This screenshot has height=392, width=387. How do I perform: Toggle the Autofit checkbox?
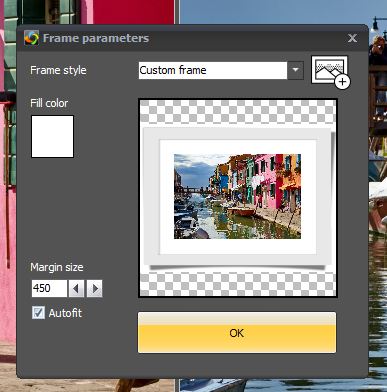(38, 313)
